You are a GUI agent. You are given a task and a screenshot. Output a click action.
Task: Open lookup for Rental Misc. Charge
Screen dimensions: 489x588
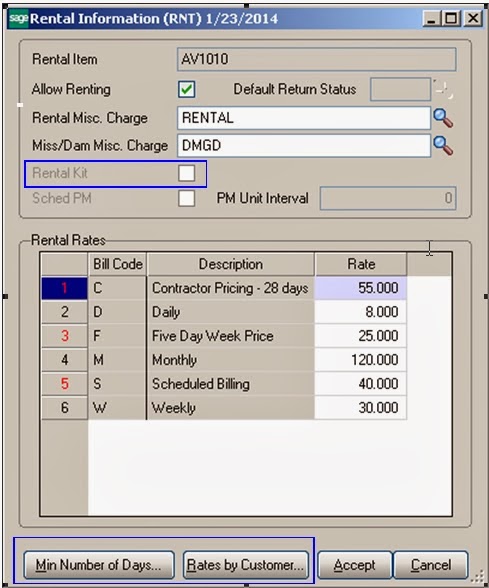(443, 118)
